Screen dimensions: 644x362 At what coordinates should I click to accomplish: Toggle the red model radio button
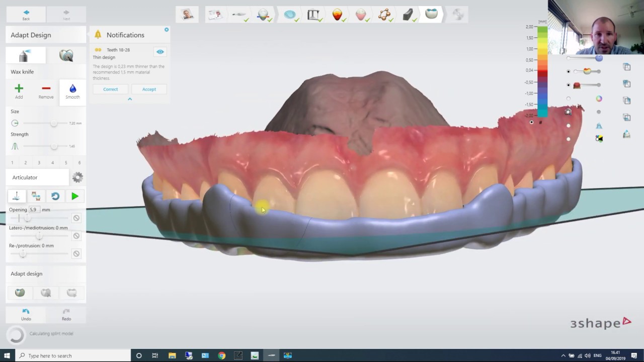click(x=569, y=85)
